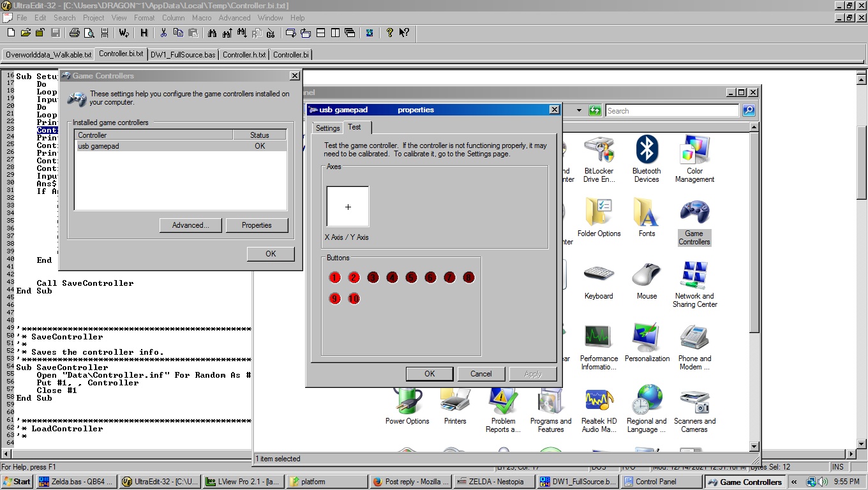Click the Find binoculars icon

pyautogui.click(x=213, y=33)
